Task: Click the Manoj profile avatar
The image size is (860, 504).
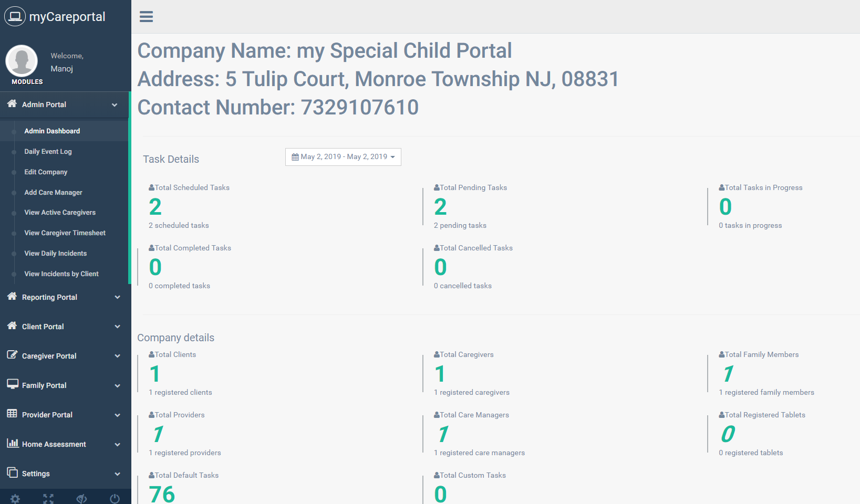Action: 22,61
